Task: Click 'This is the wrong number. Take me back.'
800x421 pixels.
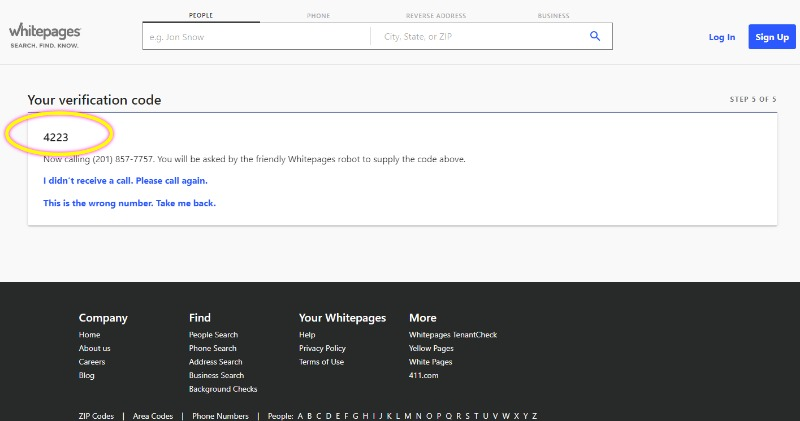Action: point(129,203)
